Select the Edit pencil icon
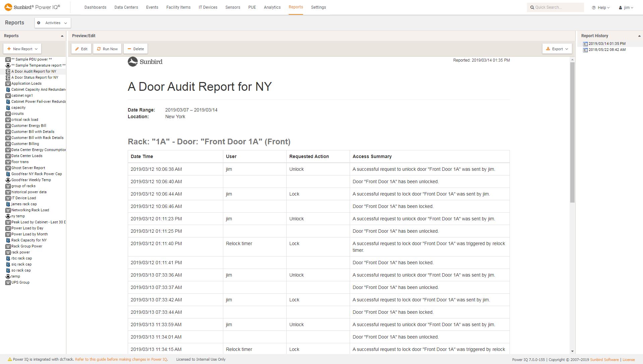 pos(77,49)
